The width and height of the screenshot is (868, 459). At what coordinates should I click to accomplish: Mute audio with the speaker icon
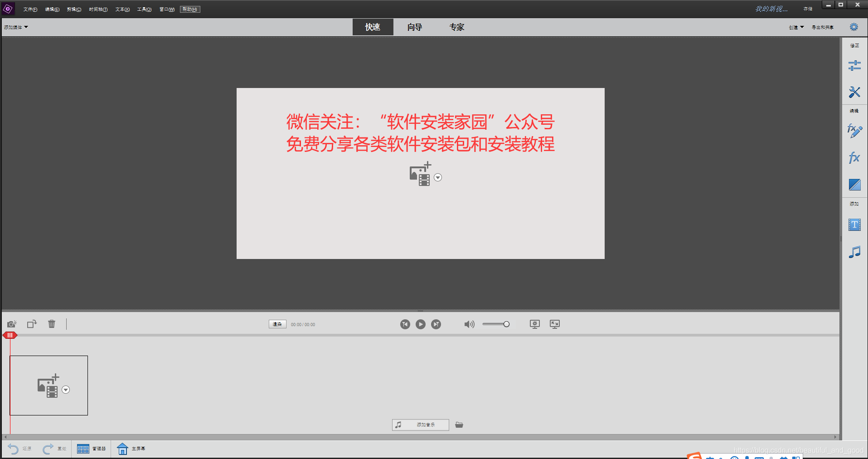tap(469, 324)
